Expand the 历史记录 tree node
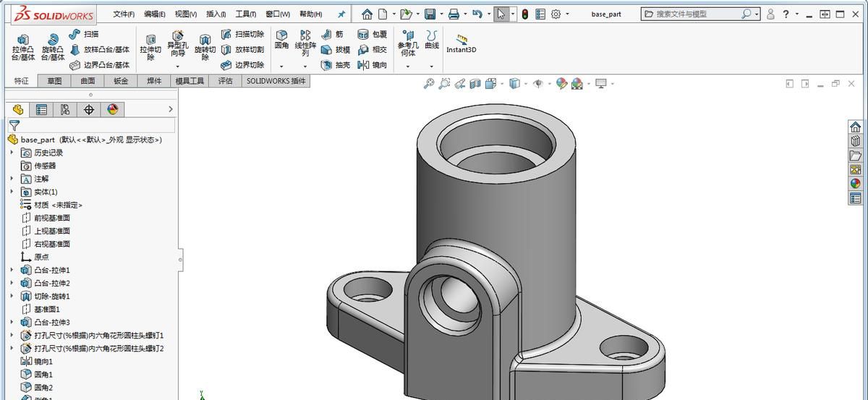This screenshot has width=868, height=400. point(12,153)
